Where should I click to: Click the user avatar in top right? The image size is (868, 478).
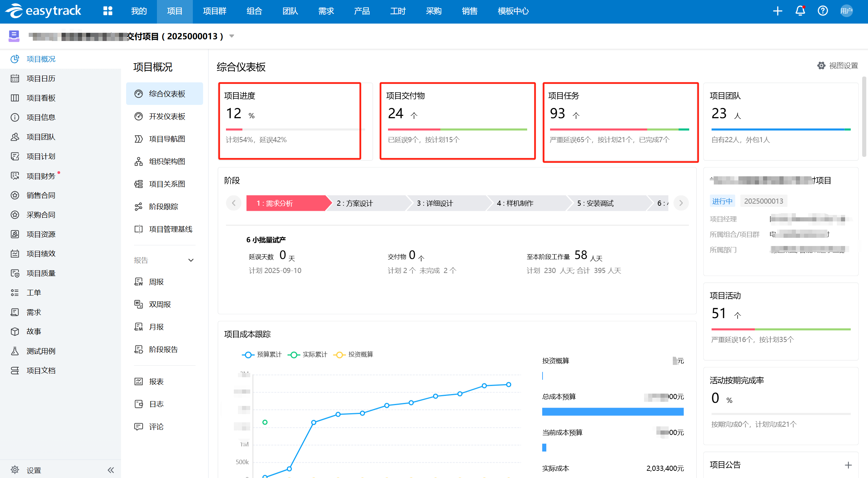pyautogui.click(x=846, y=11)
